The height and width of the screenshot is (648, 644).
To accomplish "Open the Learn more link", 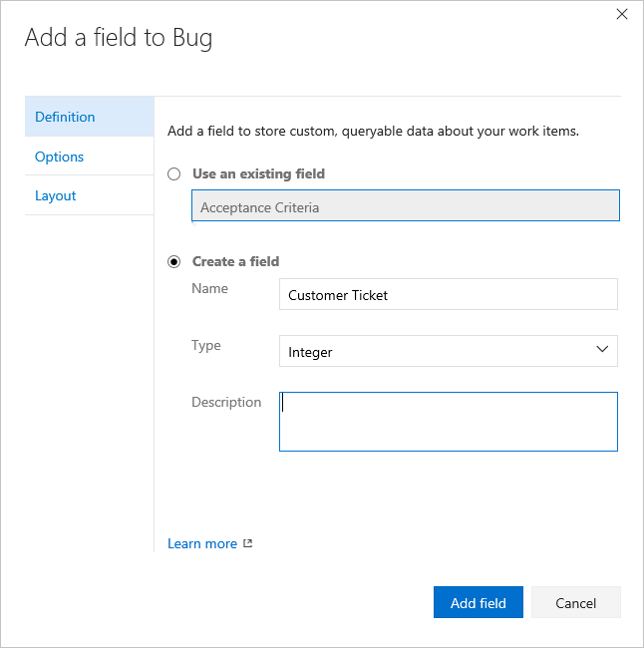I will pos(202,543).
